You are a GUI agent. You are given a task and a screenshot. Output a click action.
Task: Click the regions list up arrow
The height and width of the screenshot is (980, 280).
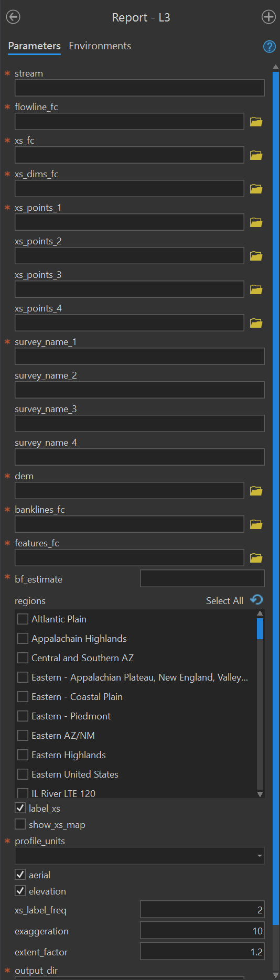[260, 613]
